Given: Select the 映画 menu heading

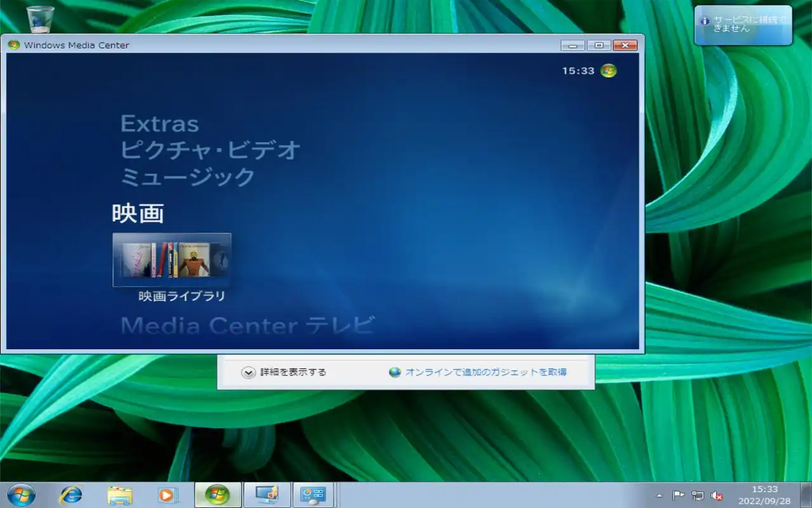Looking at the screenshot, I should (138, 213).
